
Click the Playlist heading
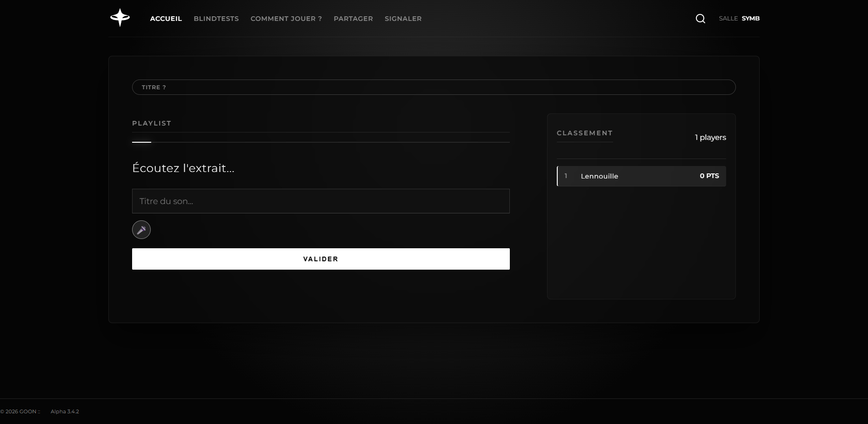[x=152, y=123]
